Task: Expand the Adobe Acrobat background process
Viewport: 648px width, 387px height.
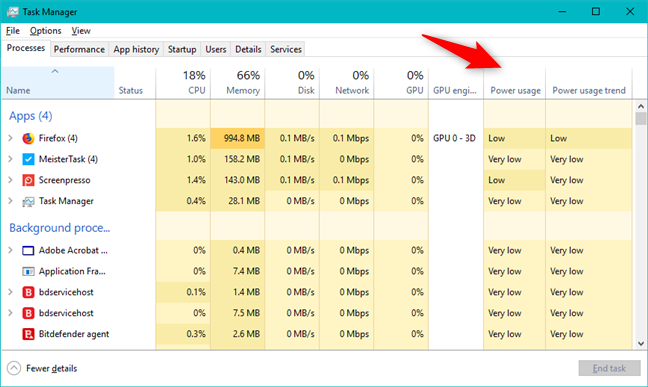Action: [x=10, y=251]
